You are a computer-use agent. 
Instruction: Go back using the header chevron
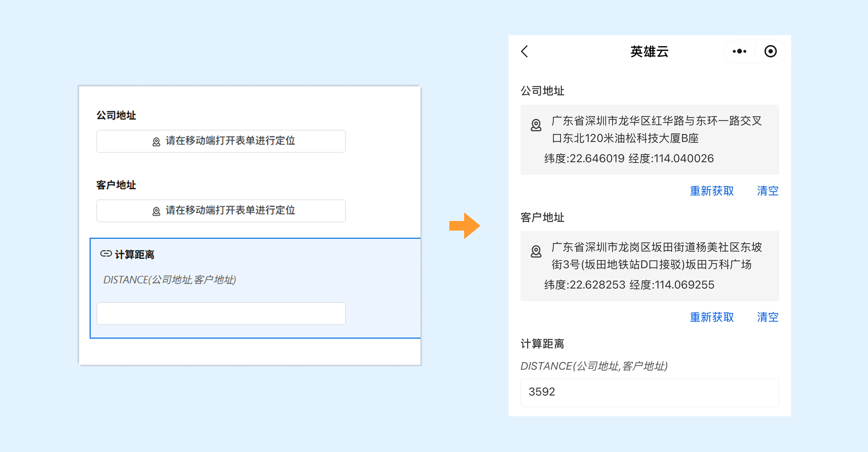525,52
